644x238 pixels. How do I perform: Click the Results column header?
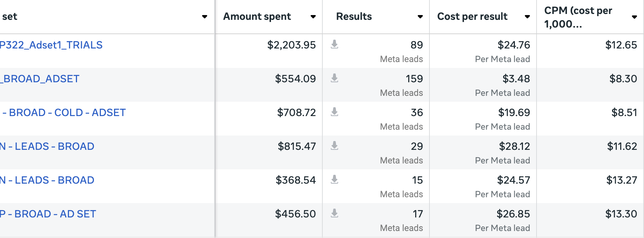[x=354, y=17]
